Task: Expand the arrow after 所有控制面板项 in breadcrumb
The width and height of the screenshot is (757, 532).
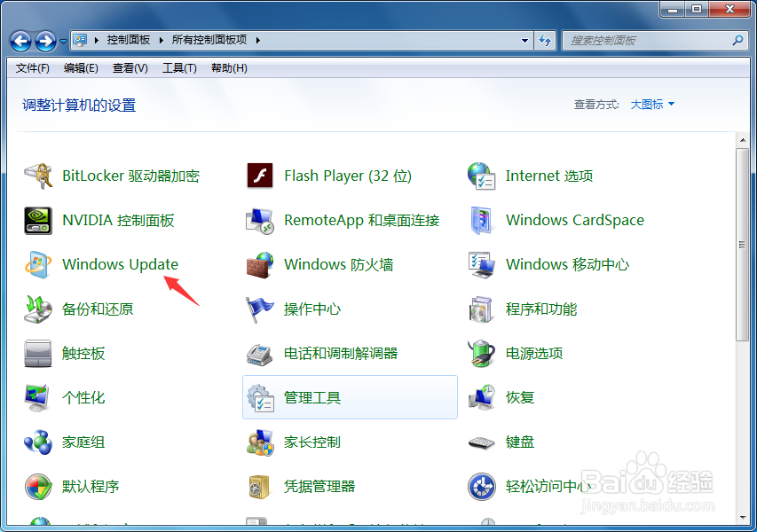Action: pyautogui.click(x=257, y=40)
